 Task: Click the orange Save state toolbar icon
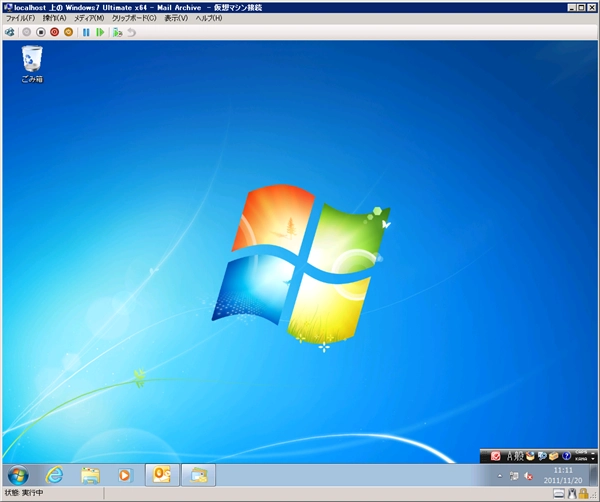(x=68, y=33)
